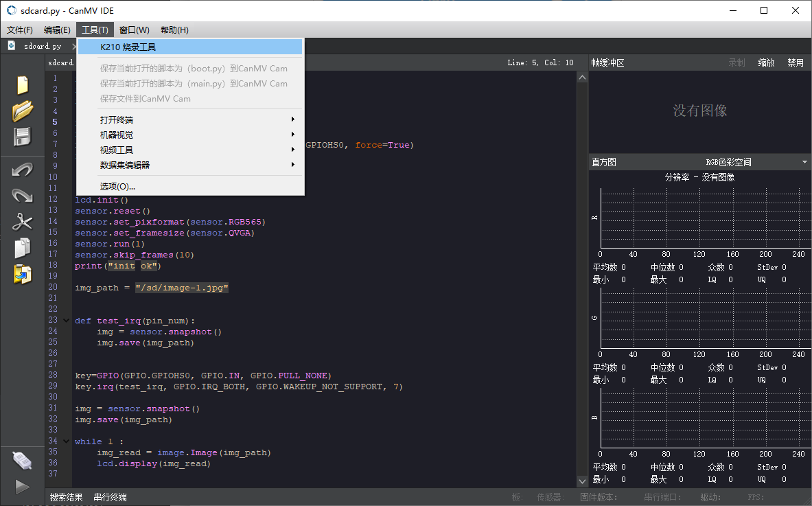Click the sensor.skip_frames(10) line
Image resolution: width=812 pixels, height=506 pixels.
pos(135,255)
